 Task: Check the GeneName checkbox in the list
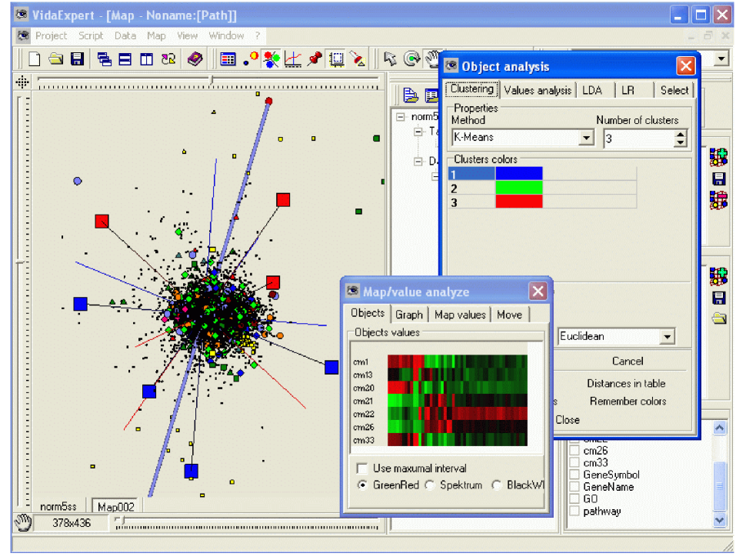(x=574, y=487)
